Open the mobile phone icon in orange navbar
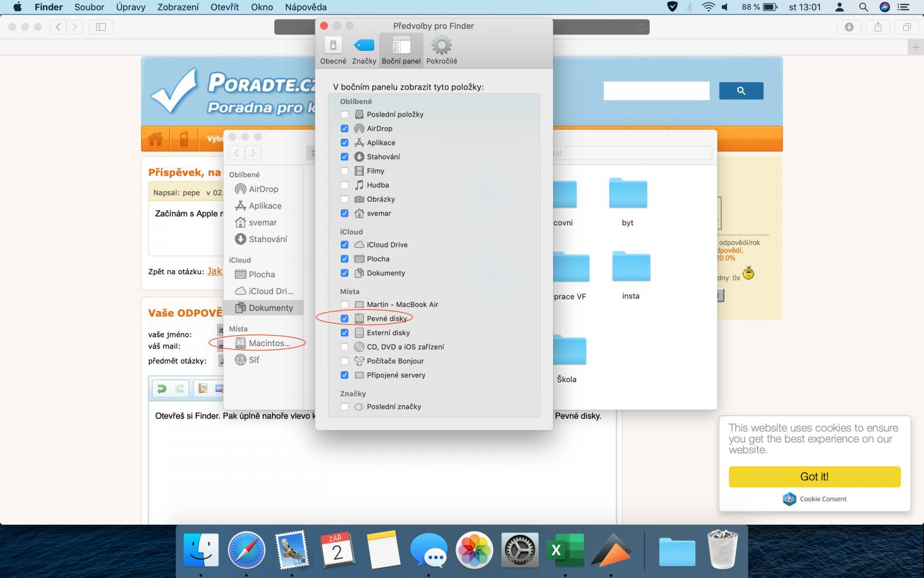Viewport: 924px width, 578px height. pyautogui.click(x=184, y=139)
